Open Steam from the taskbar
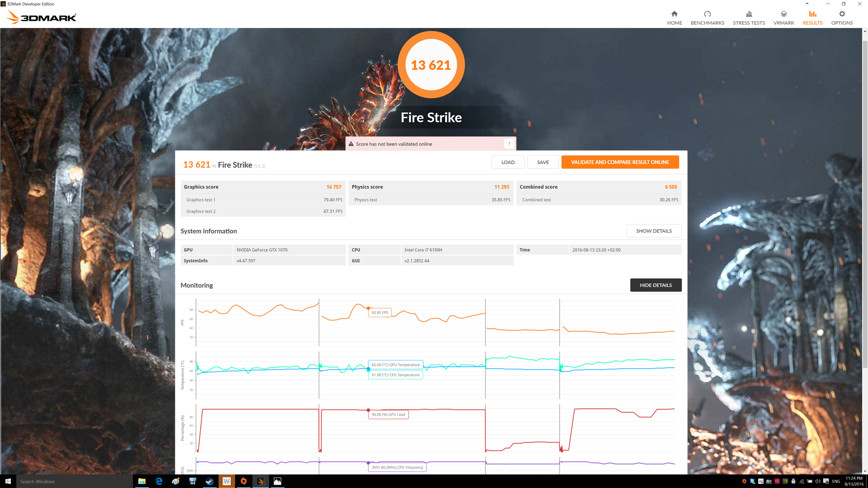This screenshot has width=868, height=488. tap(209, 481)
